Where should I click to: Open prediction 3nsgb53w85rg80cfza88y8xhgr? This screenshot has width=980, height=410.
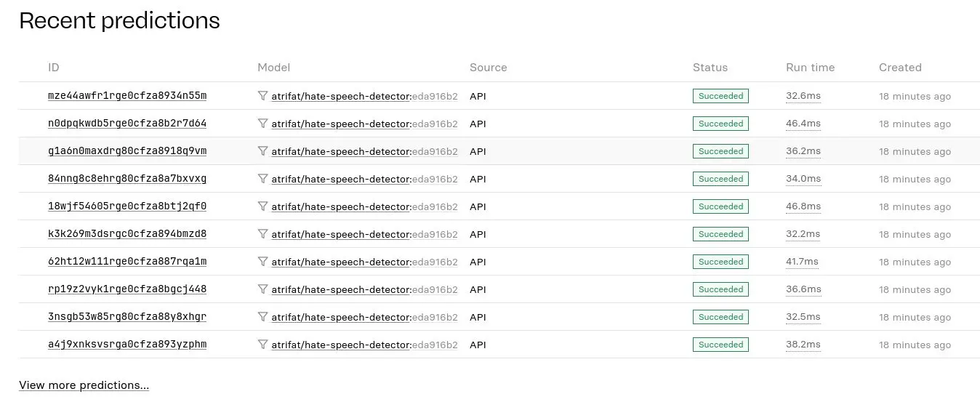point(127,317)
